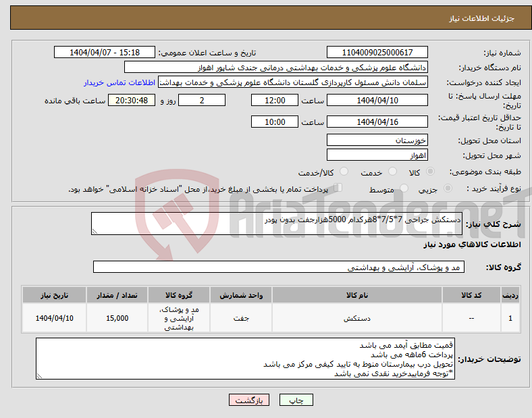Click the 1404/04/10 need date table cell
The width and height of the screenshot is (532, 418).
click(x=54, y=318)
